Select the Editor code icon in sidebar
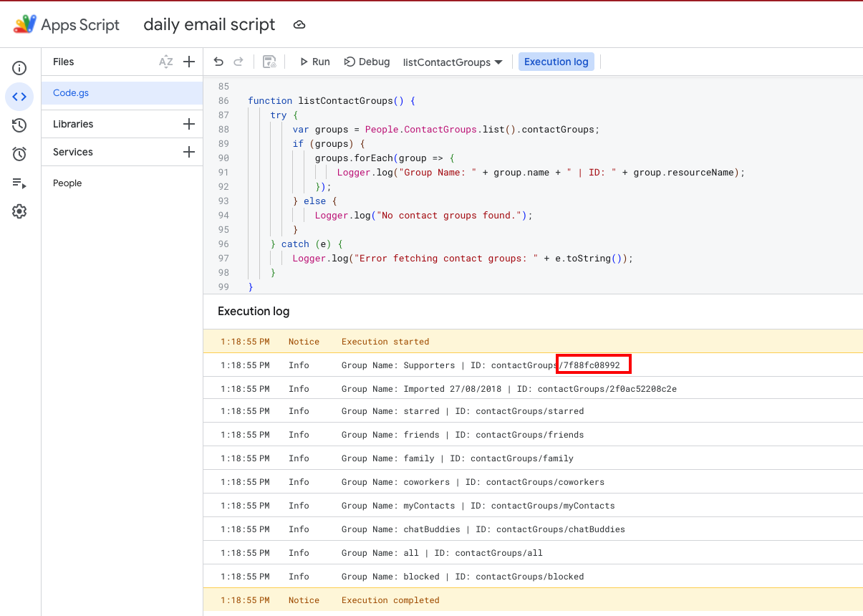863x616 pixels. tap(19, 97)
